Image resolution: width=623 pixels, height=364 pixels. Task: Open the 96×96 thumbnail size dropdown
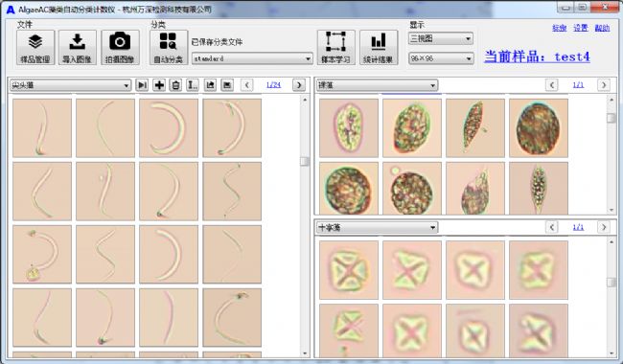point(441,58)
